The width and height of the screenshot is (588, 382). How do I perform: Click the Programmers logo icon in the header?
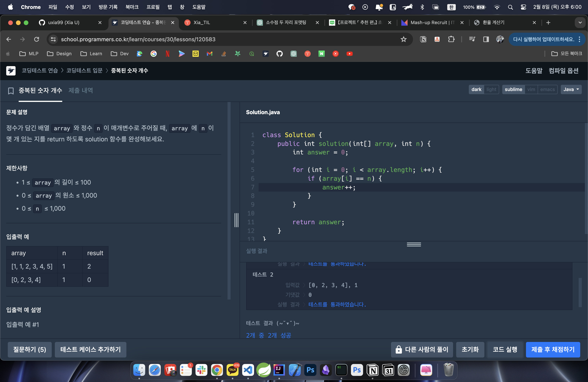pos(11,71)
